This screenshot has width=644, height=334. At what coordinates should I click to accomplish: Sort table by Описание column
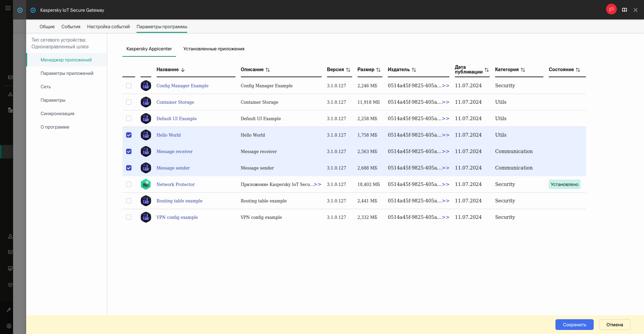point(255,69)
